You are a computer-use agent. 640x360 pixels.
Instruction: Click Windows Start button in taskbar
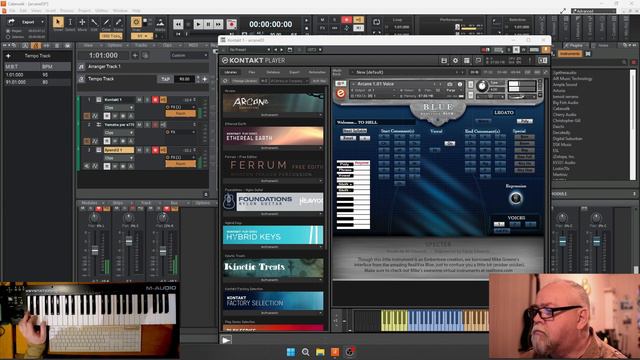click(291, 352)
